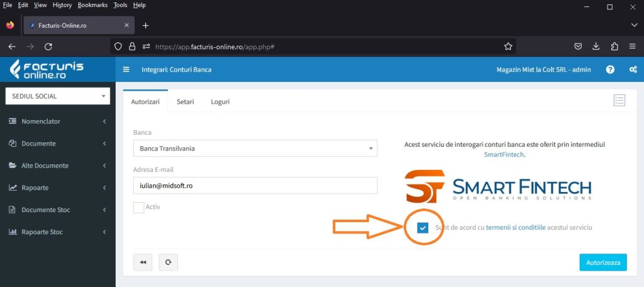The height and width of the screenshot is (287, 644).
Task: Click the Integrari: Conturi Banca title
Action: tap(177, 69)
